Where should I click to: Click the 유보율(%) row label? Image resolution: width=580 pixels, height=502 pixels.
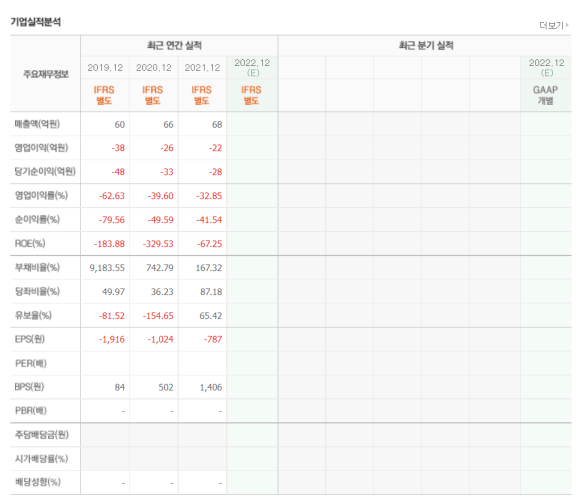pos(33,315)
